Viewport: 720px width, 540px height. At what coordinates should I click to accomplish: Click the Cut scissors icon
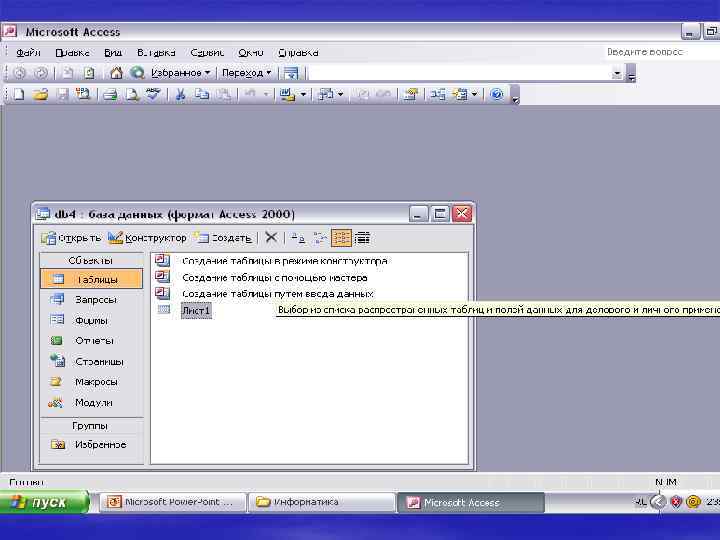tap(180, 95)
